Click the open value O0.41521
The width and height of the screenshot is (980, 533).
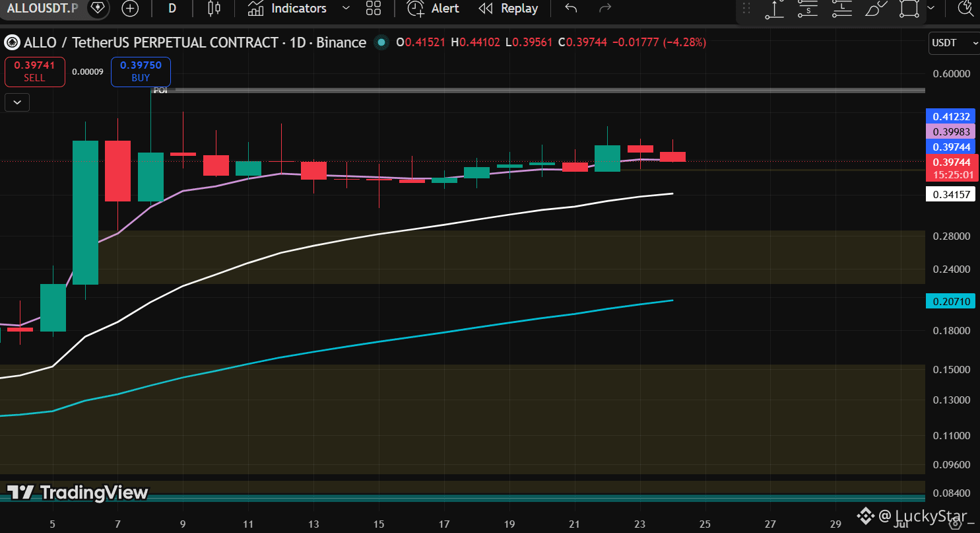click(420, 43)
